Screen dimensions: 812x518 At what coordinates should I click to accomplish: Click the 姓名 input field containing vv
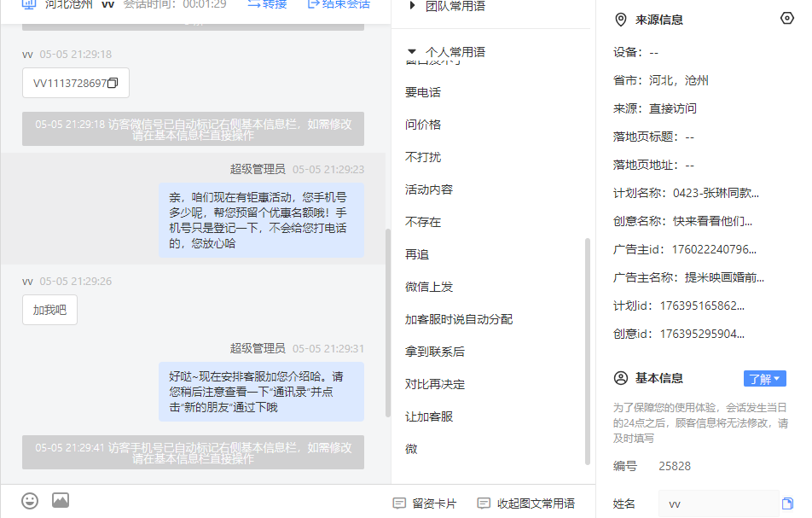point(719,503)
